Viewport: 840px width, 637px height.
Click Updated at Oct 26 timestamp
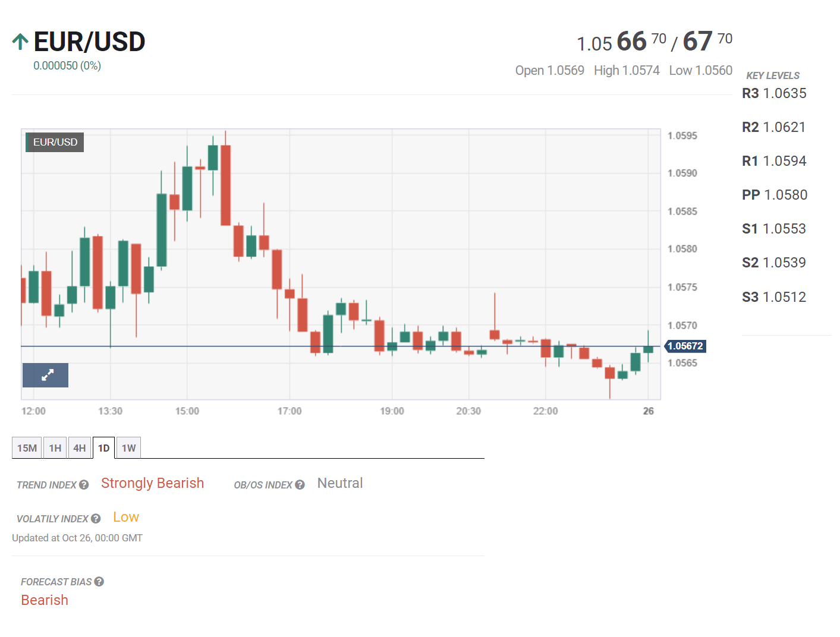(77, 538)
